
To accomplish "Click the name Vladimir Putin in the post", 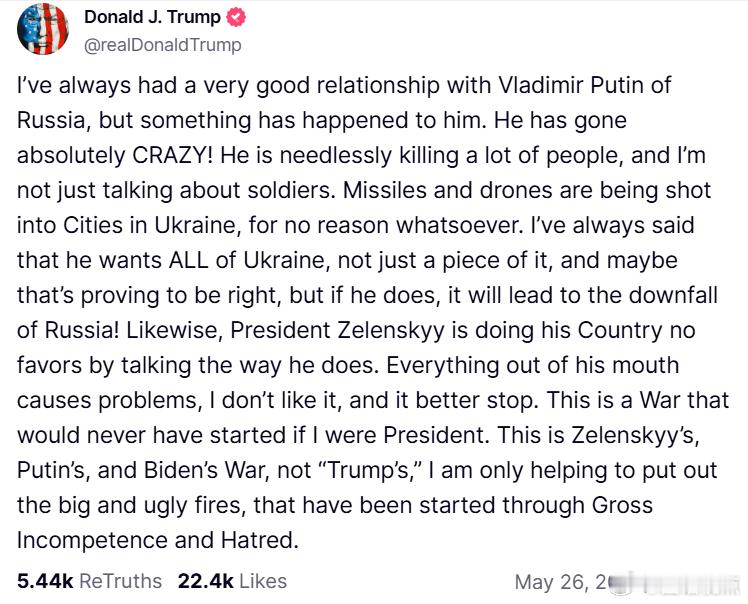I will click(566, 85).
